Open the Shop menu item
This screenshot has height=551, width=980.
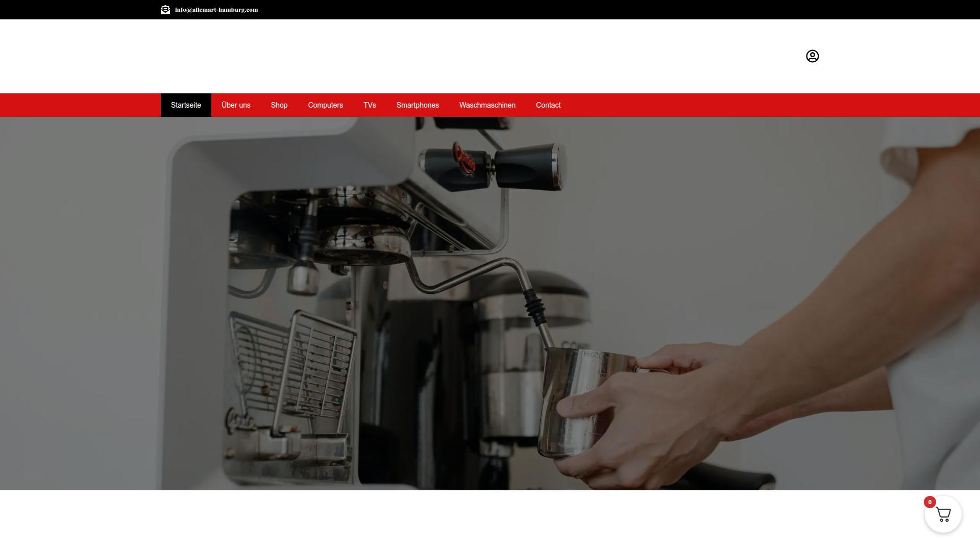pyautogui.click(x=279, y=105)
